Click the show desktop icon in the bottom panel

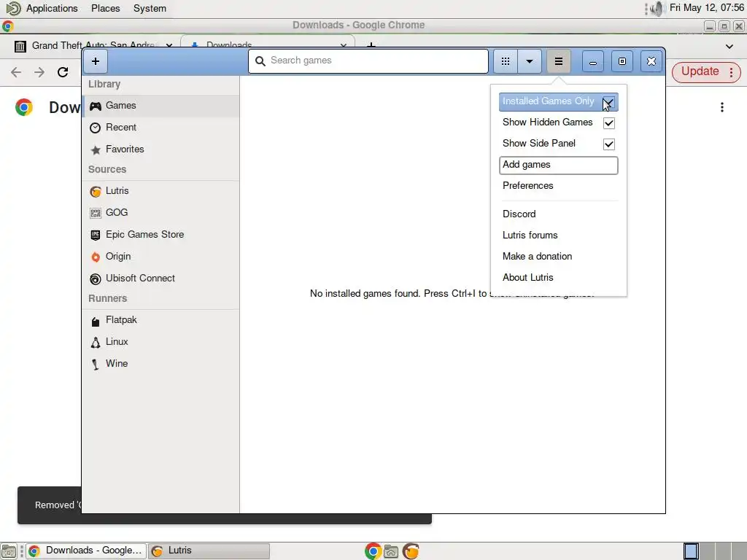pos(9,551)
